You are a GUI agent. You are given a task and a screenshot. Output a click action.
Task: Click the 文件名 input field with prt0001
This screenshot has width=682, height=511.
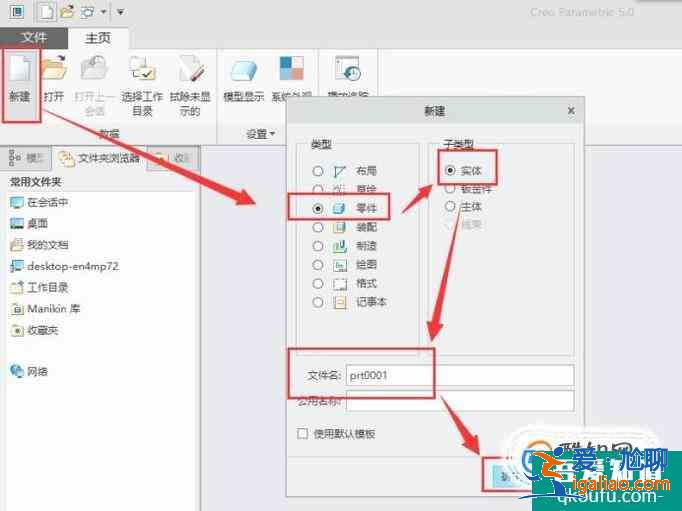pyautogui.click(x=459, y=375)
